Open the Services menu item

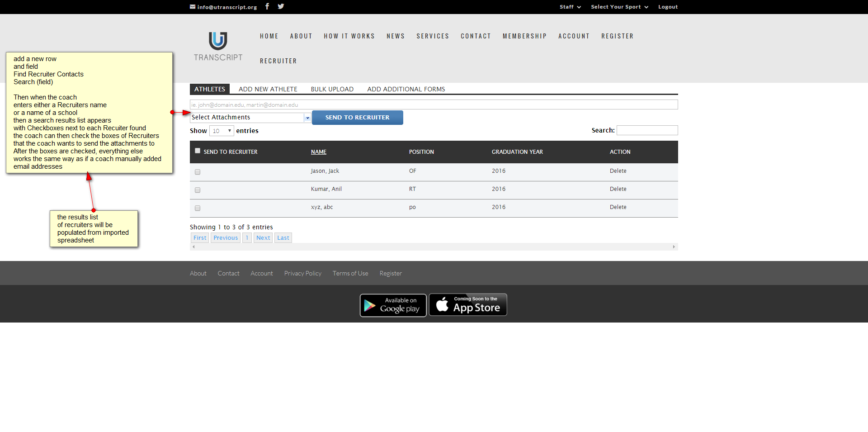click(x=433, y=36)
